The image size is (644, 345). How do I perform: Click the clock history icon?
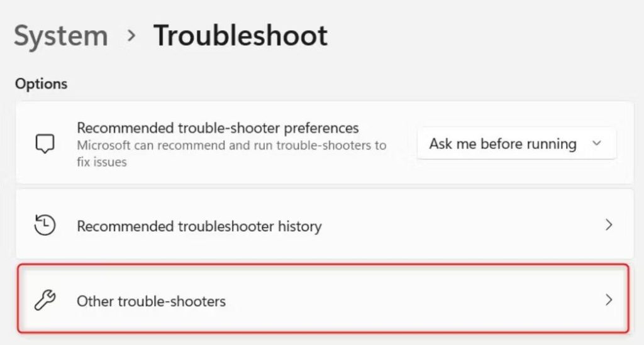pos(45,225)
